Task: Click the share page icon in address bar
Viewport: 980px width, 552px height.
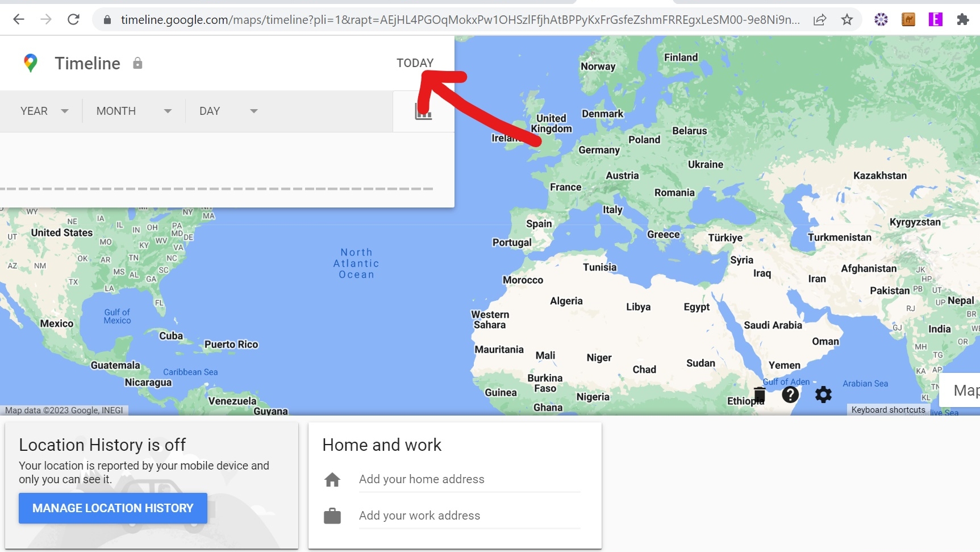Action: (820, 20)
